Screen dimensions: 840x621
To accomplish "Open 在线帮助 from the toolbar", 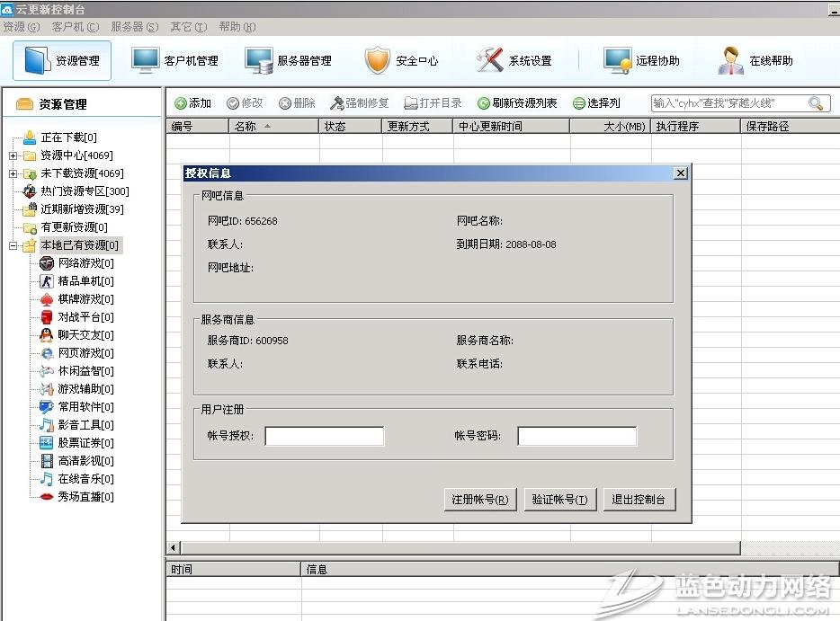I will click(731, 61).
